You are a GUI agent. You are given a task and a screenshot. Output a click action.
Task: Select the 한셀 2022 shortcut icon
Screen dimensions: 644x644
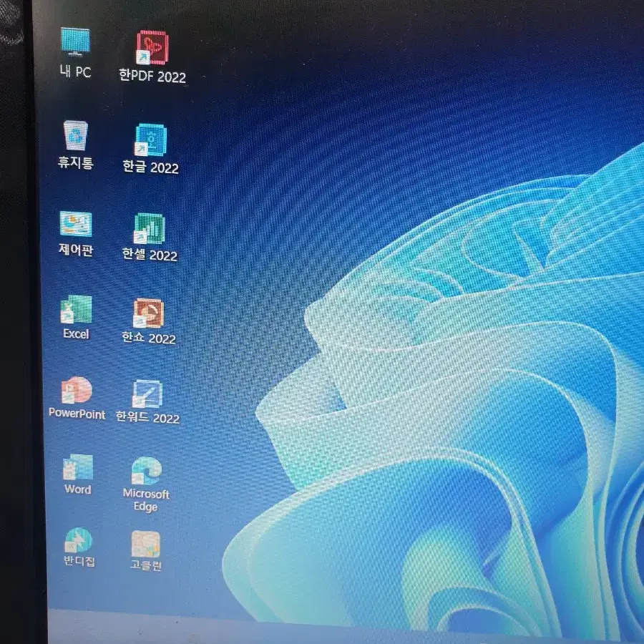coord(150,228)
